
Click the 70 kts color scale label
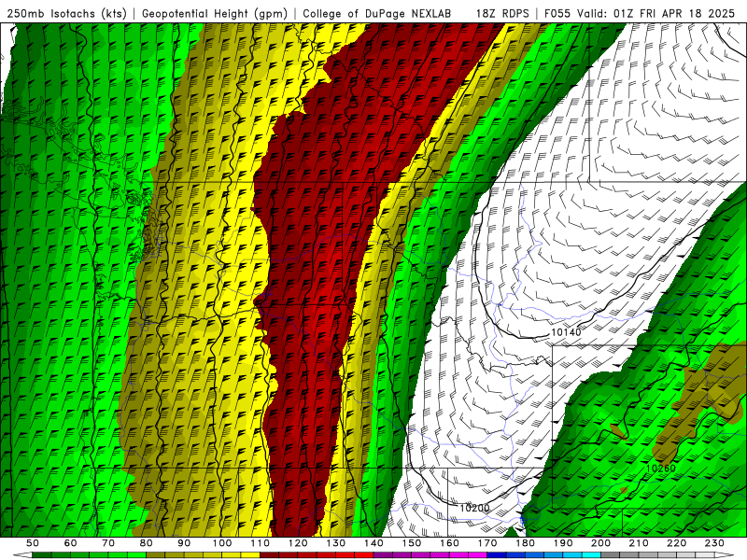click(108, 543)
